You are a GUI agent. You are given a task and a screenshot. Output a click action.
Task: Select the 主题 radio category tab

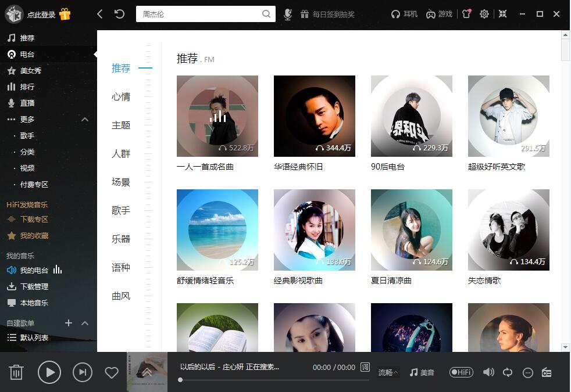120,125
